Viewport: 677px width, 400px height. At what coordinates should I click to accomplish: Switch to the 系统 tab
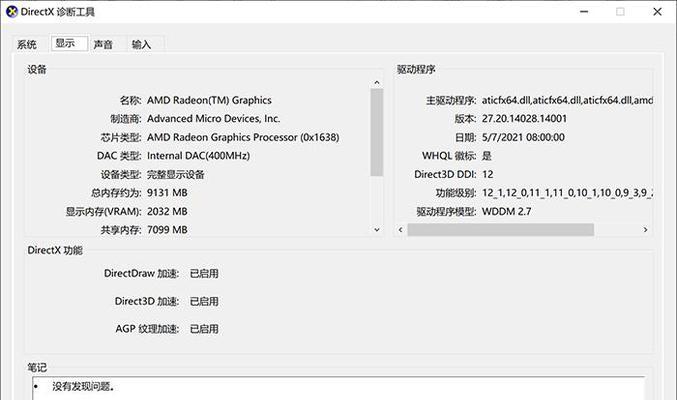click(x=27, y=44)
